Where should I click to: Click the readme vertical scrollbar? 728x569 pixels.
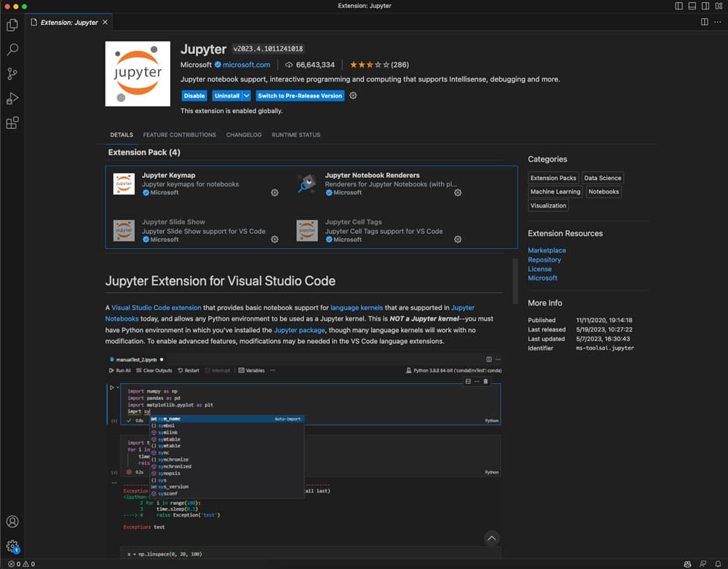(x=515, y=281)
